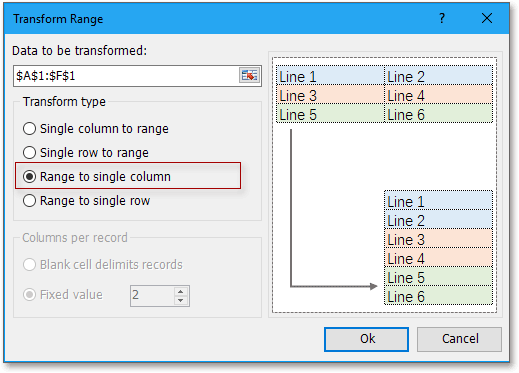Click the data range input showing $A$1:$F$1
519x373 pixels.
point(127,76)
